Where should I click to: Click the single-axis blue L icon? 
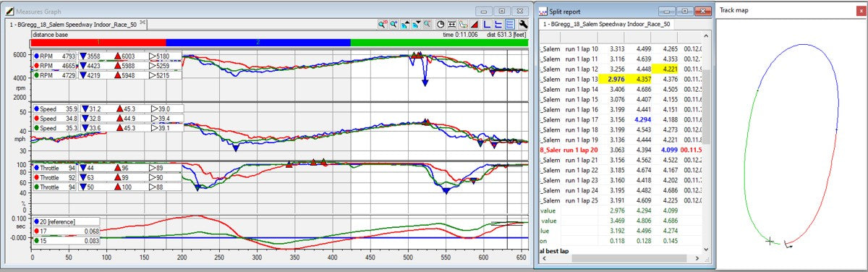coord(487,24)
